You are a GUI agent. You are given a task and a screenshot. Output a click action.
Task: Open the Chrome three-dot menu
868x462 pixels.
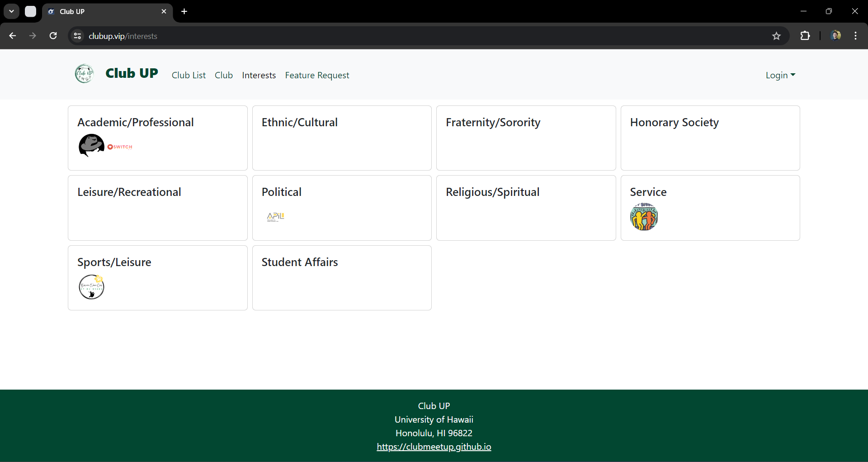point(856,36)
